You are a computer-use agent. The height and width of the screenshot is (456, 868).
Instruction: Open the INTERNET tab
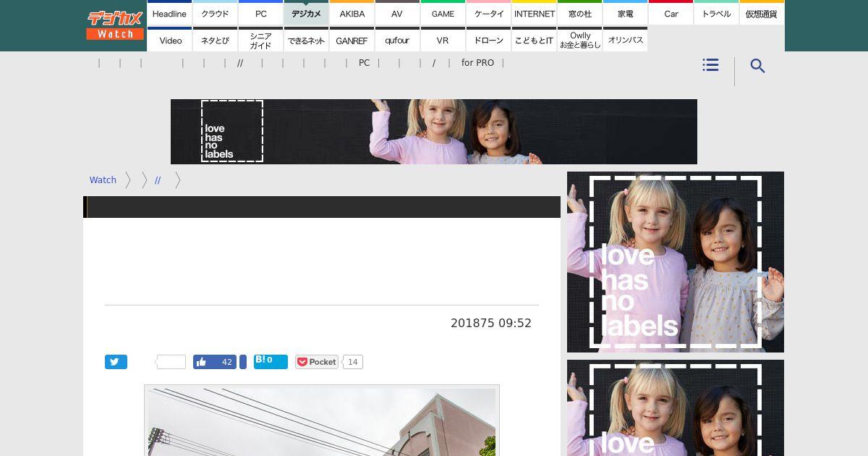click(x=534, y=13)
